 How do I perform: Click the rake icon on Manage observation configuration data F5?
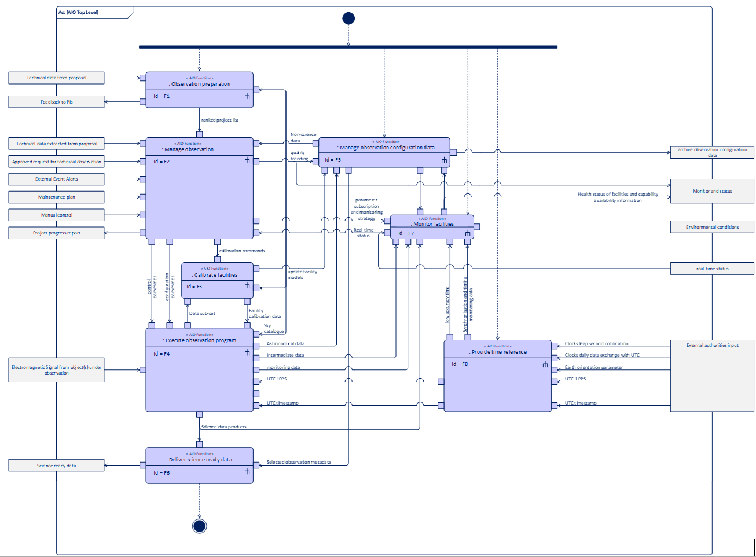click(x=443, y=160)
